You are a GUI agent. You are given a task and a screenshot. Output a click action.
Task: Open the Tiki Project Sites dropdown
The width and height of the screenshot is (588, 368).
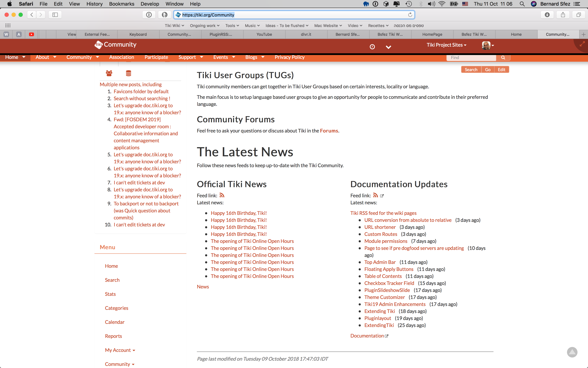[446, 45]
